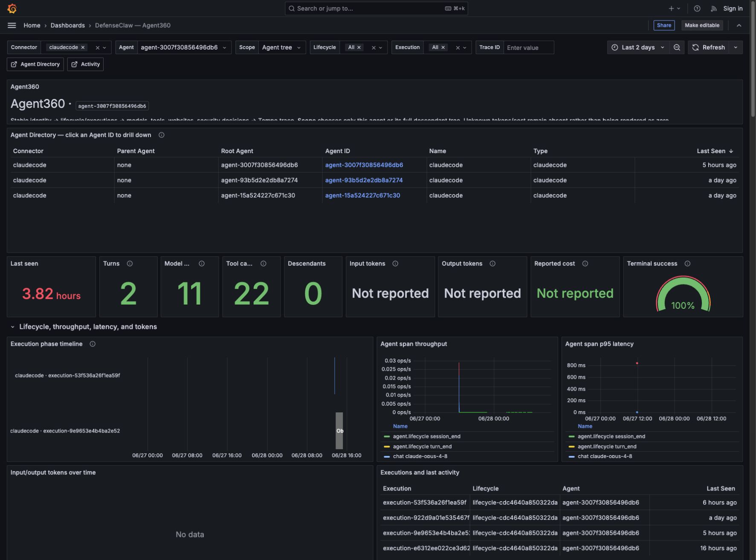756x560 pixels.
Task: Remove the All chip in Execution filter
Action: point(443,47)
